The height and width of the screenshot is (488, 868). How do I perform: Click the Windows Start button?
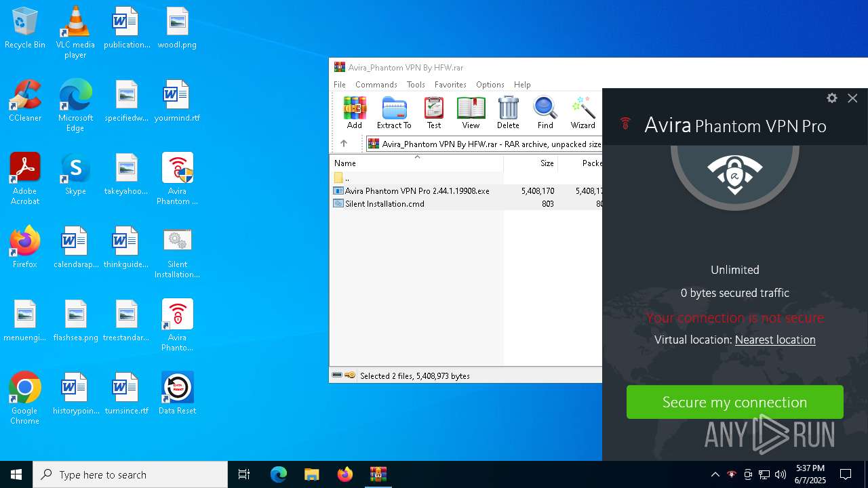[x=16, y=474]
